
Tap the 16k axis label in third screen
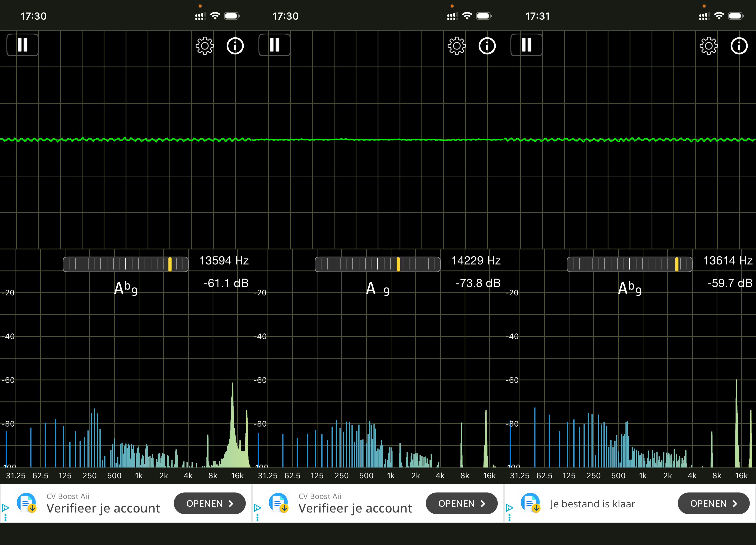tap(742, 476)
